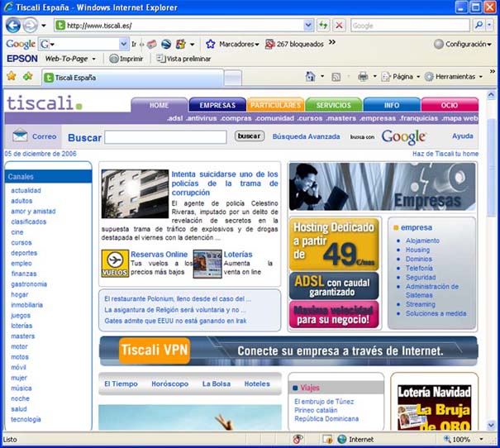Open Gates admite que EEUU headline link
Viewport: 500px width, 448px height.
(175, 321)
